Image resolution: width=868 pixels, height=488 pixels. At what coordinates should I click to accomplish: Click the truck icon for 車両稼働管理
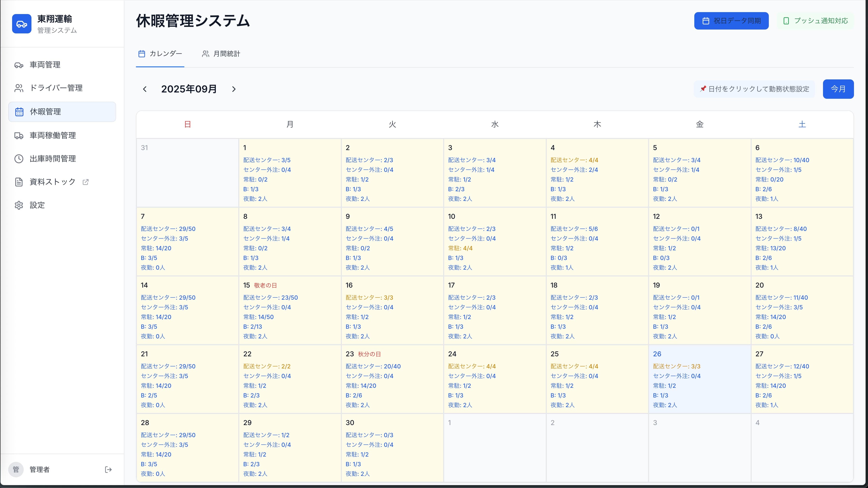(19, 136)
